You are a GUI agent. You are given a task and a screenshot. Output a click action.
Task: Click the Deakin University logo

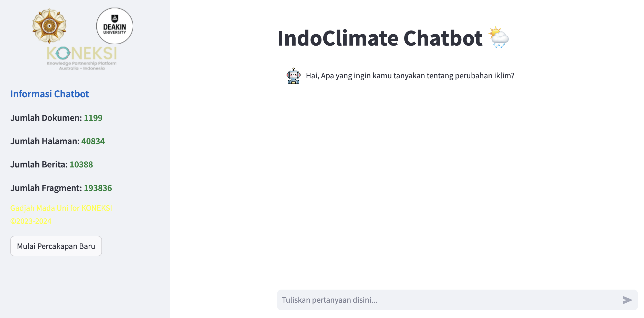115,26
